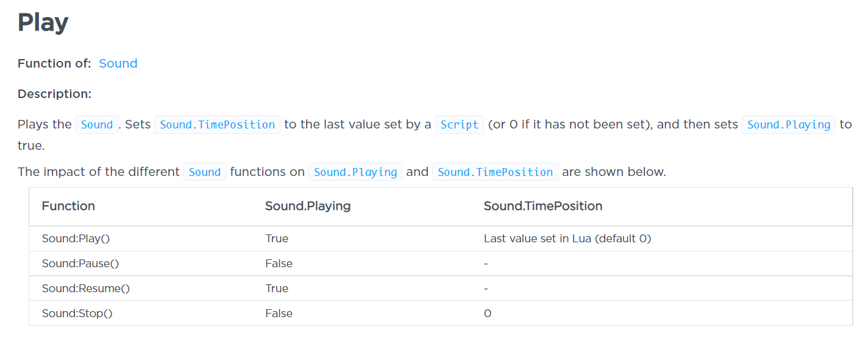Open Sound.Playing link after "functions on"
The width and height of the screenshot is (868, 347).
coord(355,172)
